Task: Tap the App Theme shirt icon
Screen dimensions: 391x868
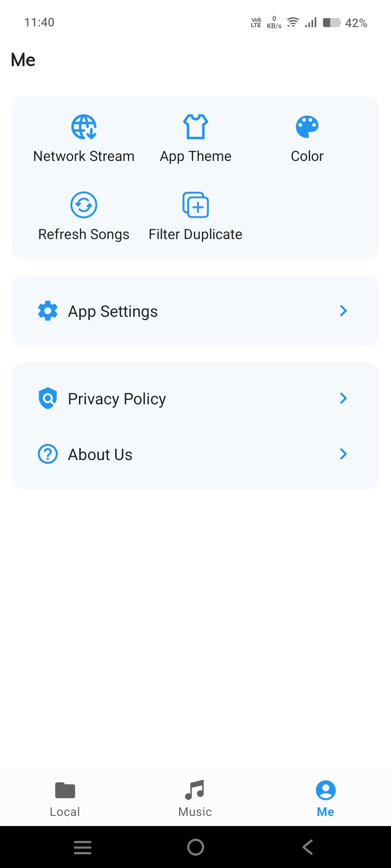Action: point(195,127)
